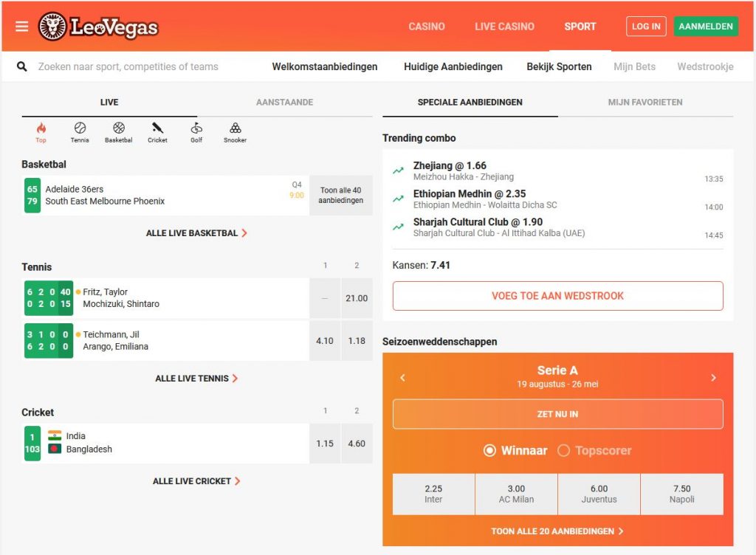This screenshot has width=756, height=555.
Task: Open Welkomstaanbiedingen
Action: (x=325, y=66)
